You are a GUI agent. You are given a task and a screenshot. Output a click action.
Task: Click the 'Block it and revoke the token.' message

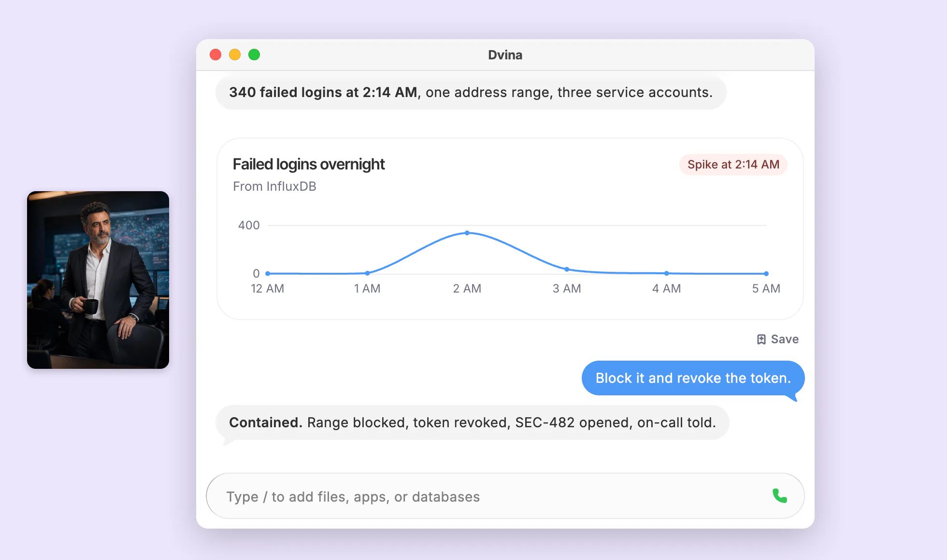[693, 378]
